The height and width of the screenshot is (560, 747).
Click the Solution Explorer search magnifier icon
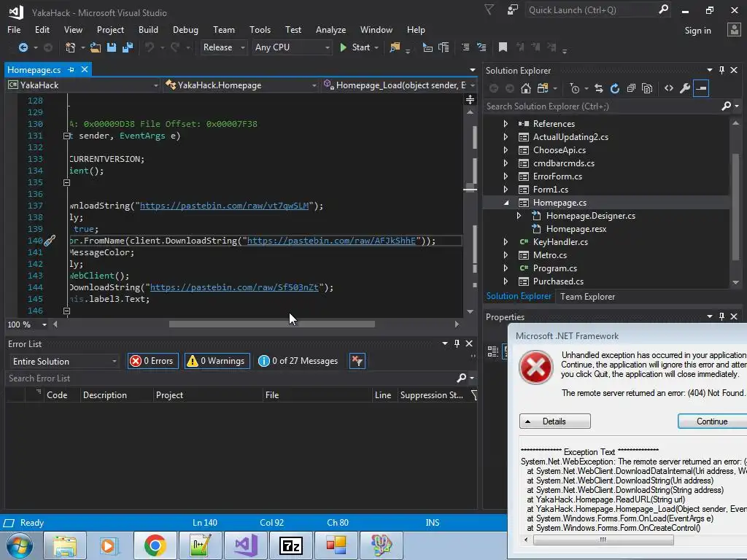tap(727, 106)
